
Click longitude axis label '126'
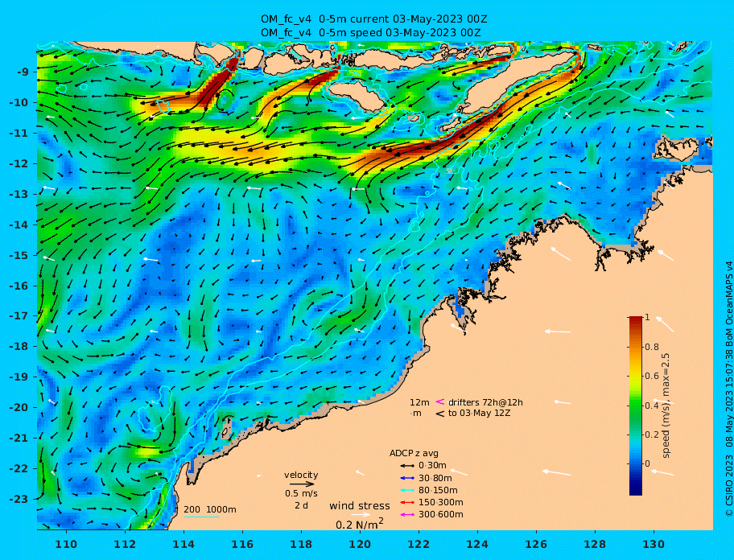tap(536, 544)
